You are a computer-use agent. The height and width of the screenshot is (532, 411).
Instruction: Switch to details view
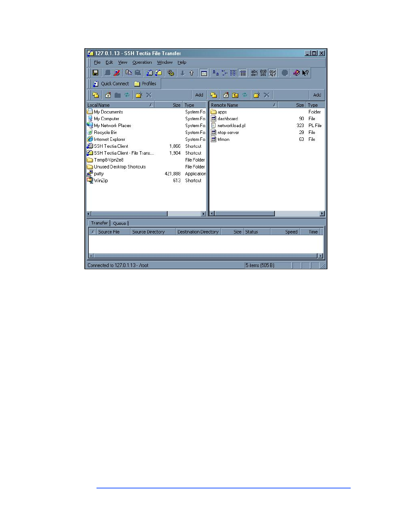[x=243, y=73]
